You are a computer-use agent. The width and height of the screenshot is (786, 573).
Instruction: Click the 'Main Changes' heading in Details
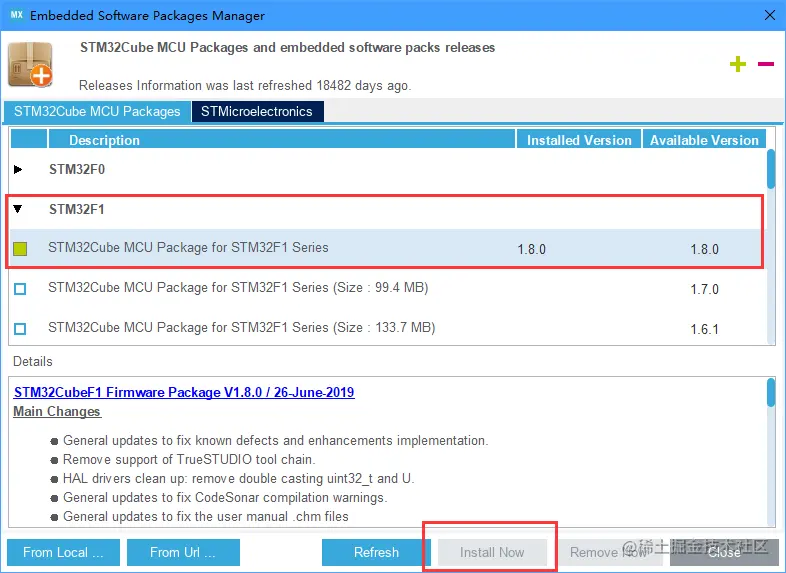[57, 412]
